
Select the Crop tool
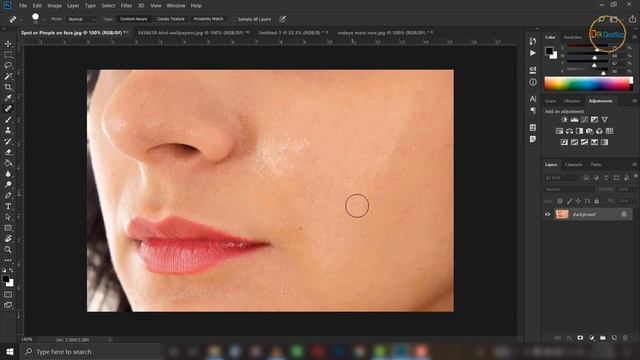point(8,87)
